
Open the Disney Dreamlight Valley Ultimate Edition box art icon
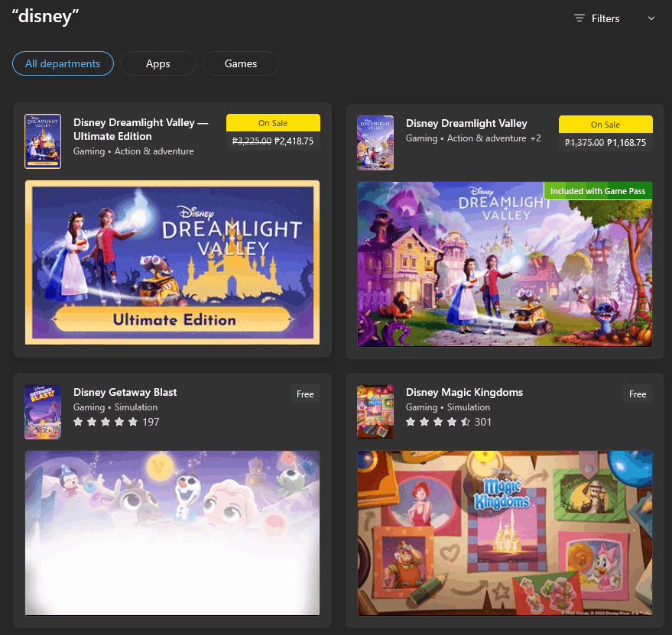point(42,141)
